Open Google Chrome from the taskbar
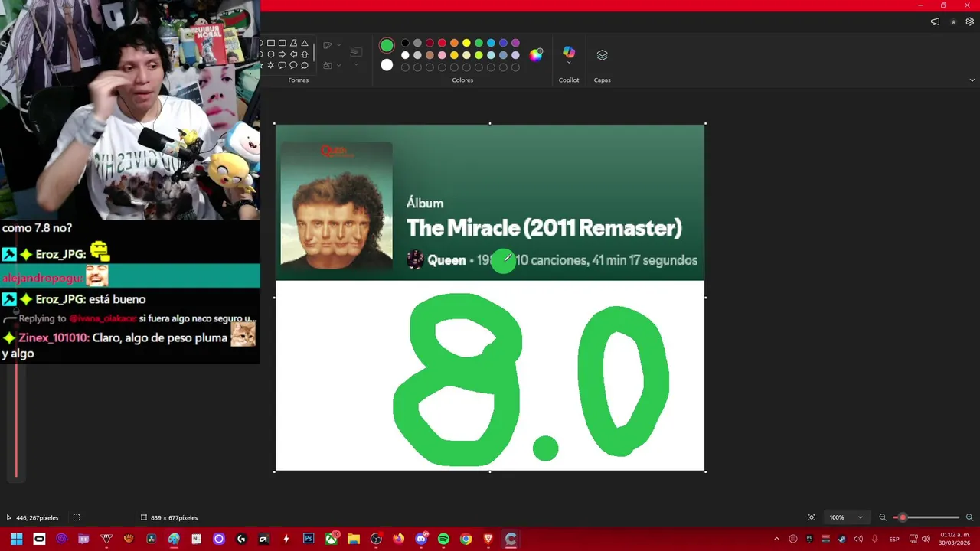Image resolution: width=980 pixels, height=551 pixels. [465, 539]
